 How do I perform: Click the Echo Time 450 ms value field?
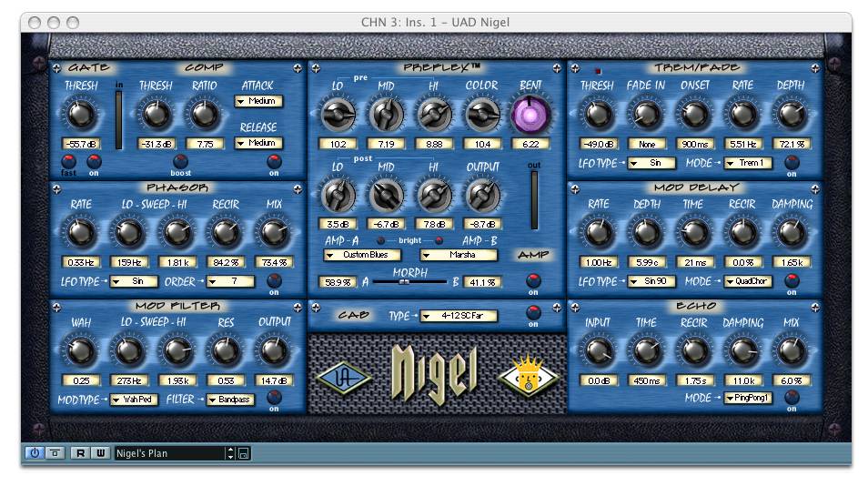click(648, 380)
